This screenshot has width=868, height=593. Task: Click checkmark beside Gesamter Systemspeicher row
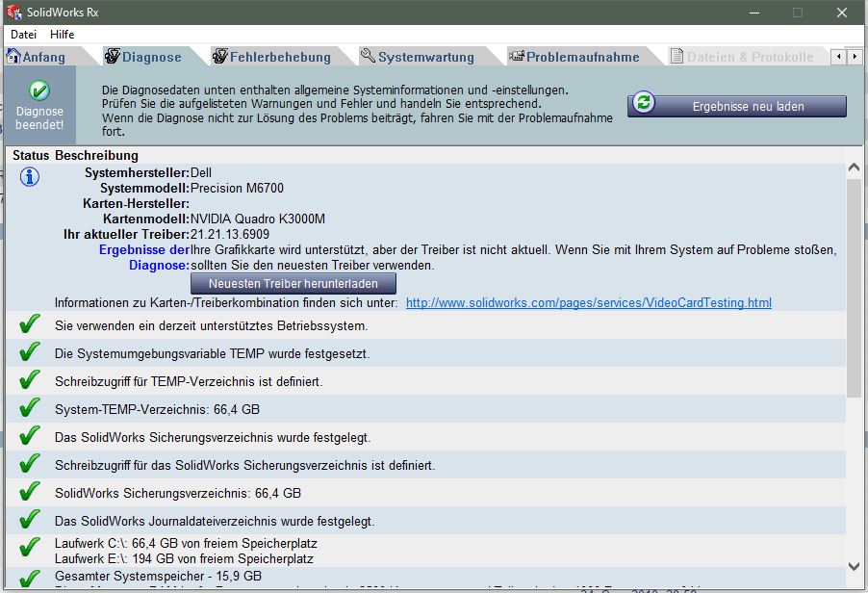(29, 578)
